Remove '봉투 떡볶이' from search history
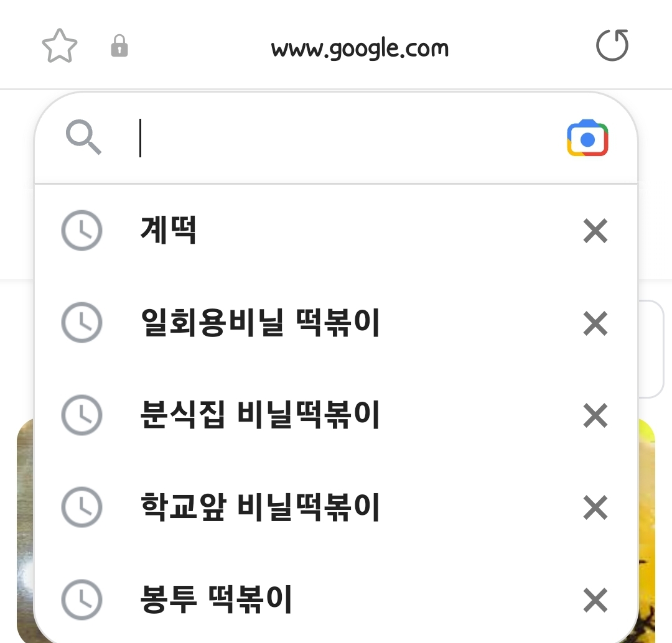672x643 pixels. (595, 599)
